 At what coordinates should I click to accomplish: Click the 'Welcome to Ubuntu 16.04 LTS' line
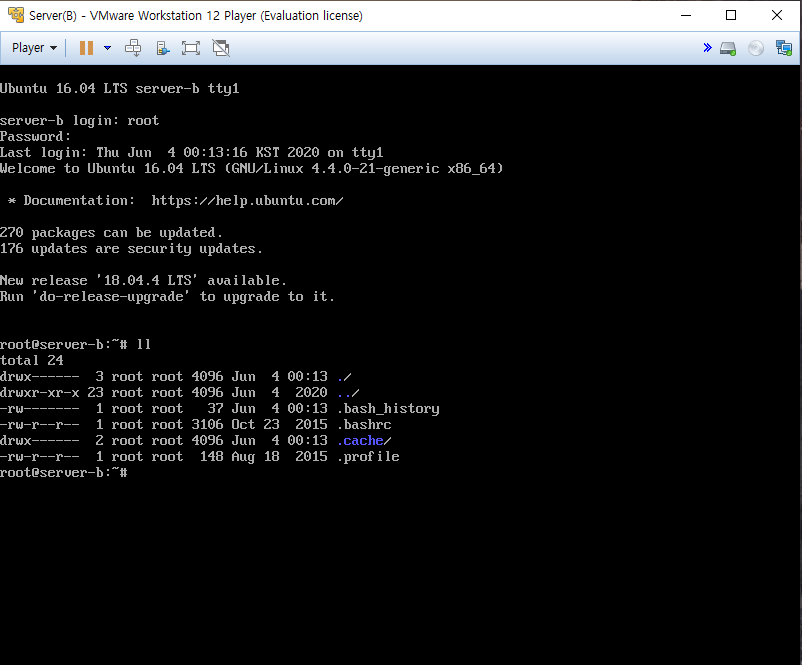[252, 169]
